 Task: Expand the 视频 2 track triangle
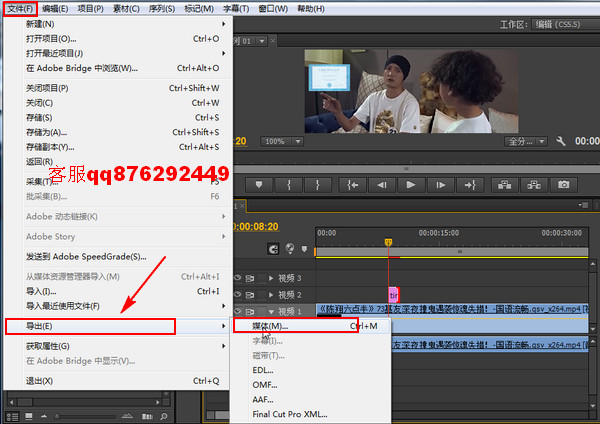[x=271, y=295]
